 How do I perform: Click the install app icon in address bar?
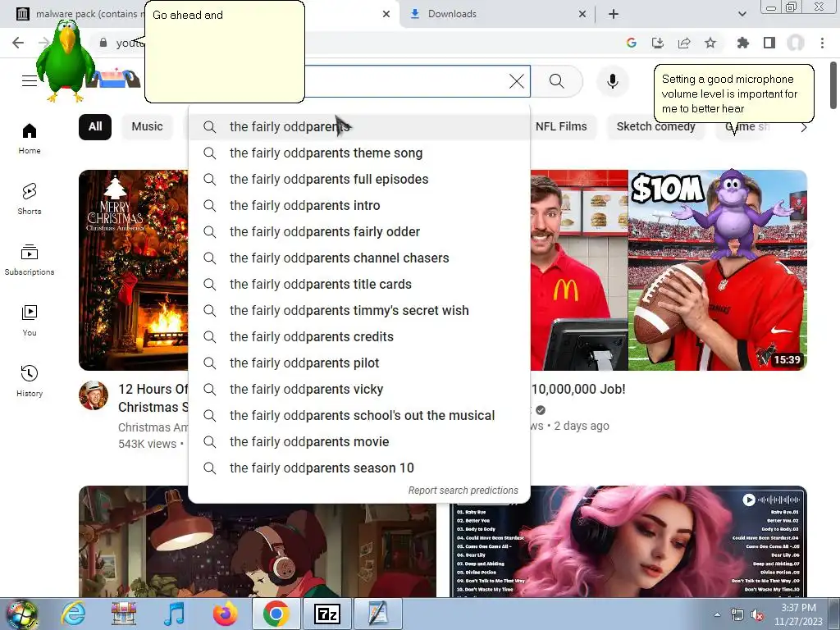tap(657, 43)
